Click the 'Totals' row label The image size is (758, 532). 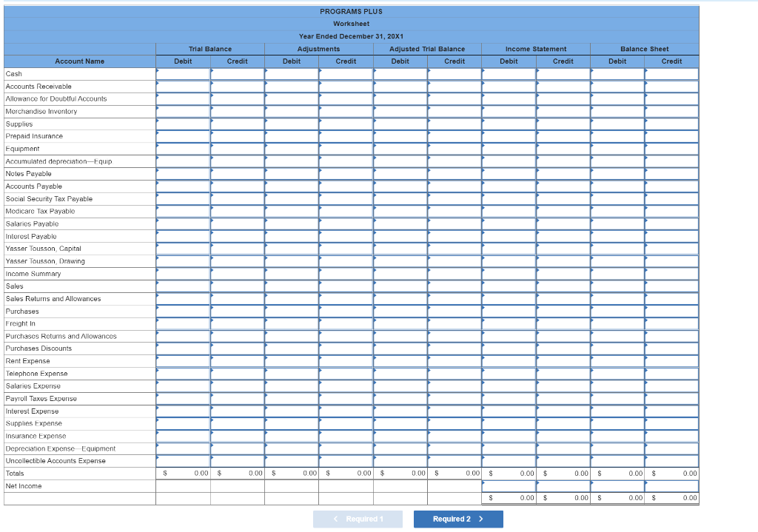coord(15,474)
